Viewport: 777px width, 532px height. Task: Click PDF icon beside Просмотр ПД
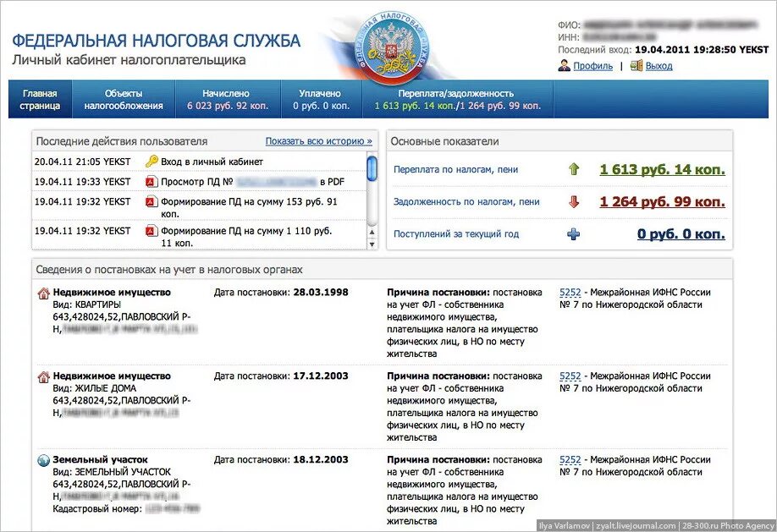point(152,182)
